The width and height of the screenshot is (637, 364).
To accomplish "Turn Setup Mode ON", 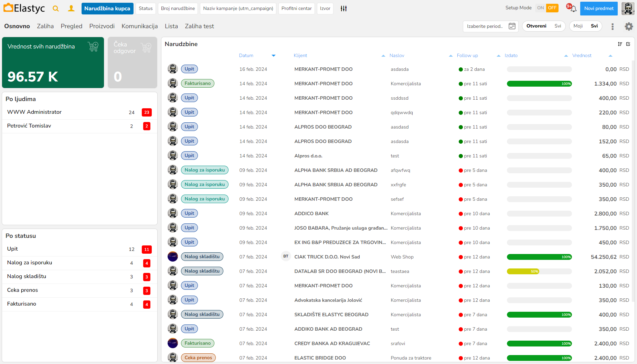I will (x=541, y=8).
